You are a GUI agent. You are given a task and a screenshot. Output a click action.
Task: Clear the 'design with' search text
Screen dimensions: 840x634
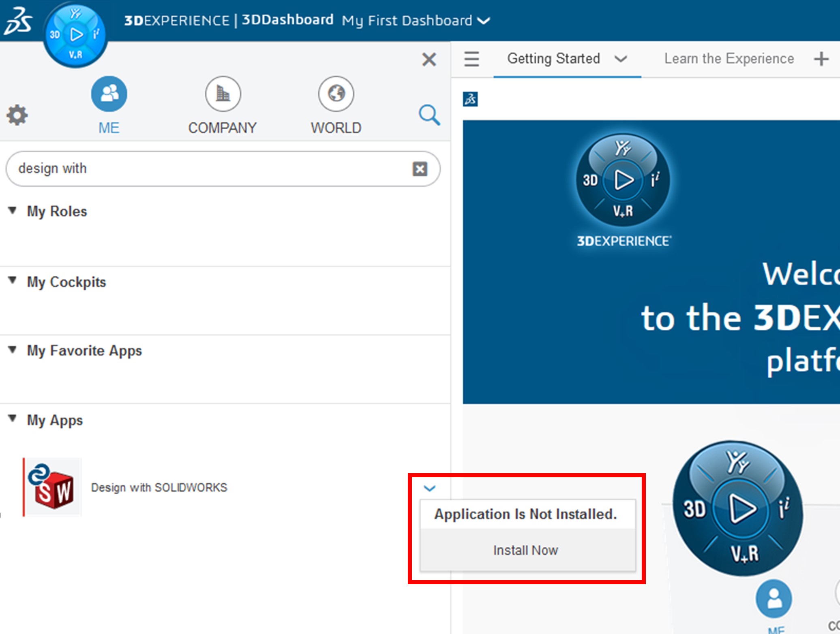coord(420,169)
